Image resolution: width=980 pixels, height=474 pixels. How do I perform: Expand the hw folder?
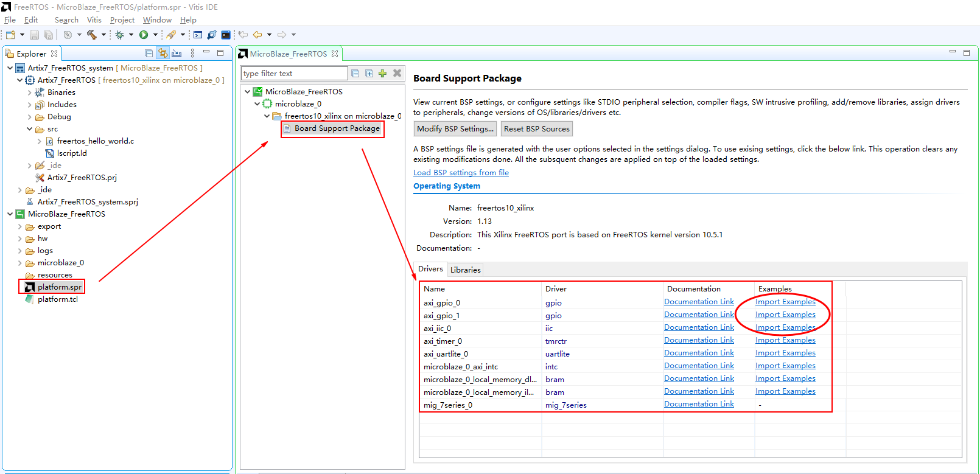(19, 239)
